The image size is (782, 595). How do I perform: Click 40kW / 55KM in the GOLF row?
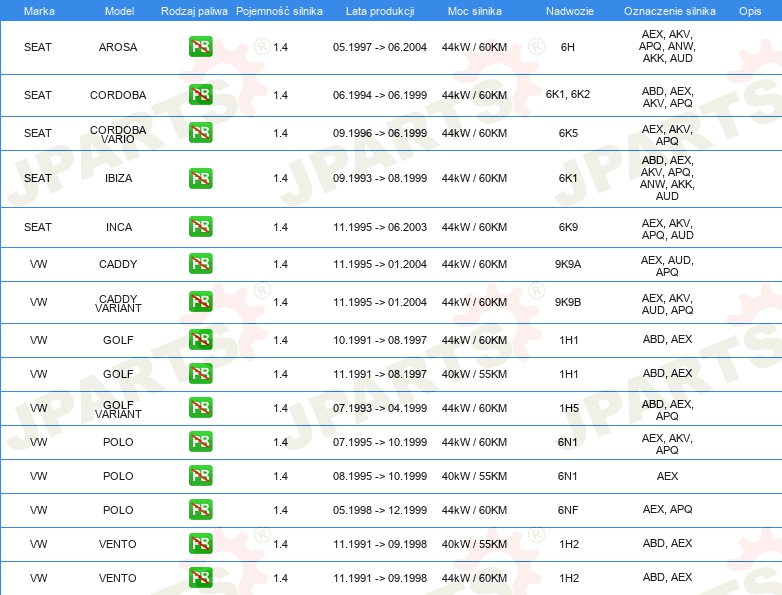pyautogui.click(x=474, y=374)
